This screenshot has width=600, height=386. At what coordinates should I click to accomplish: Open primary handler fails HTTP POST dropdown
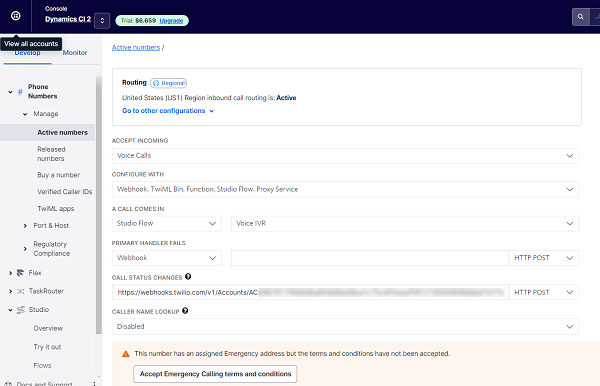tap(544, 258)
